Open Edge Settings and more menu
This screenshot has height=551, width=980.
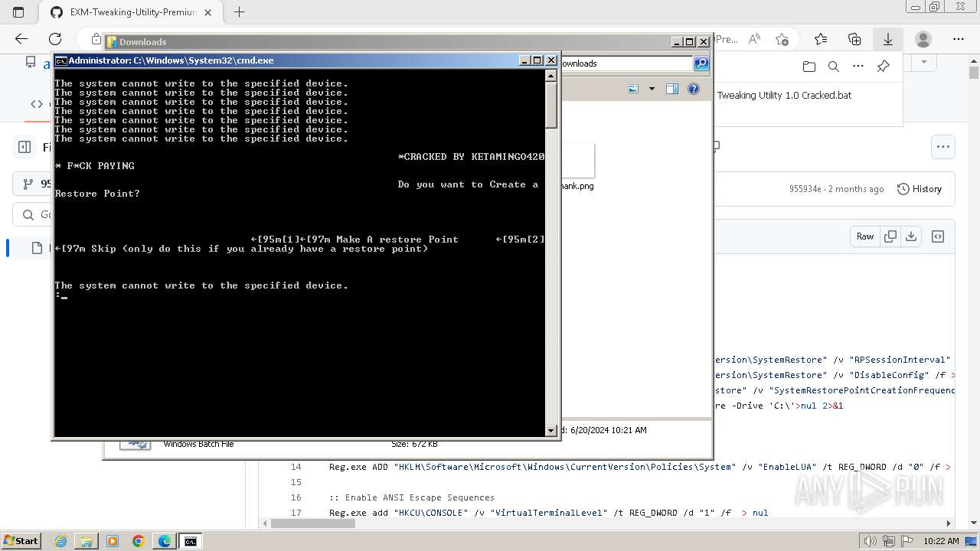959,39
